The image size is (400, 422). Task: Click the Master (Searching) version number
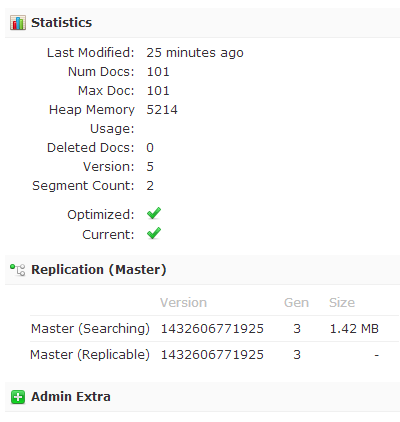tap(212, 329)
